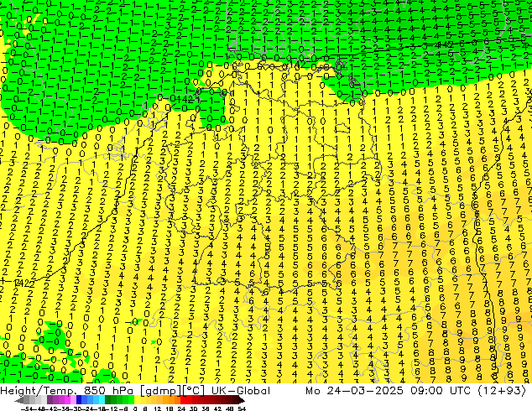Click the dark brown right arrow end of scale
Screen dimensions: 532x411
point(242,400)
